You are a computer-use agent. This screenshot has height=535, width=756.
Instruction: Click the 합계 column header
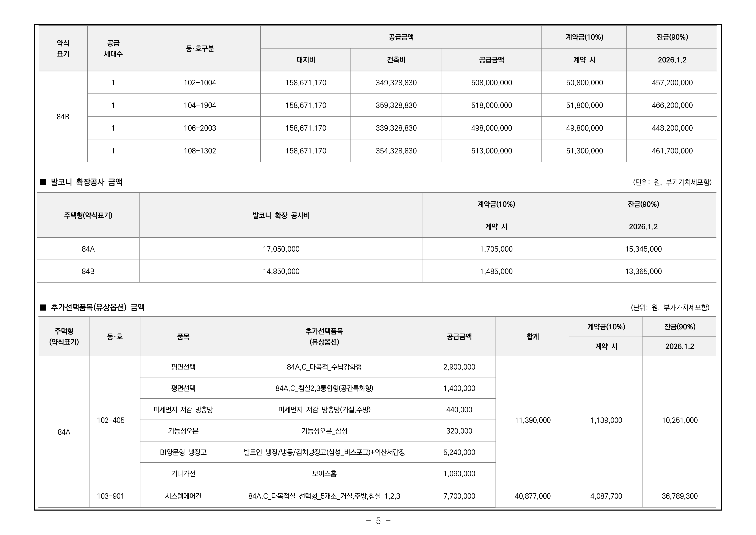[532, 337]
